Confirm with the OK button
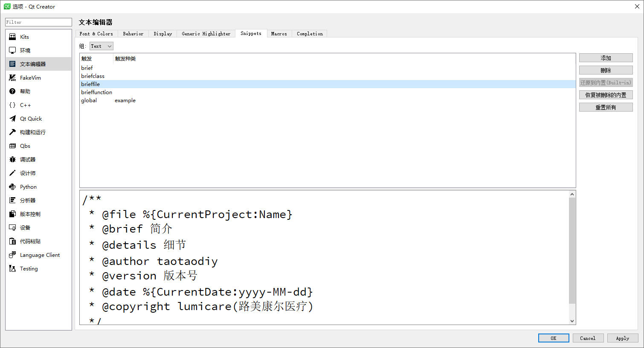The image size is (644, 348). tap(554, 338)
